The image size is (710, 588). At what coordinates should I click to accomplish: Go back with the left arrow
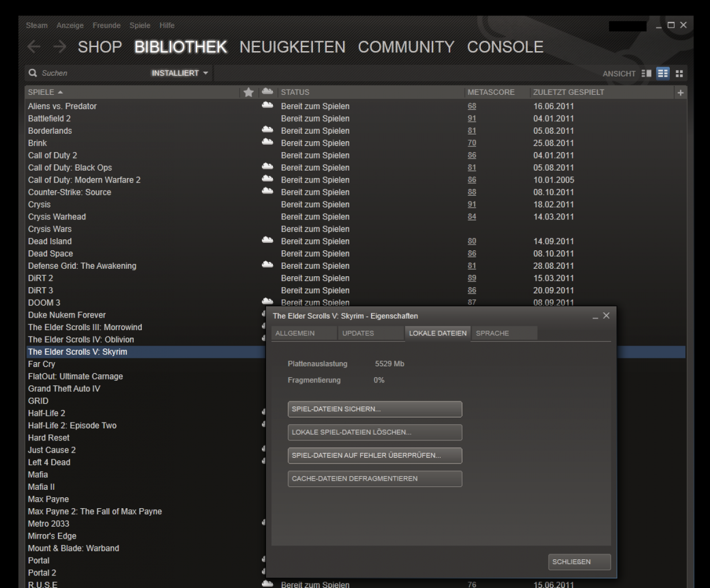34,47
